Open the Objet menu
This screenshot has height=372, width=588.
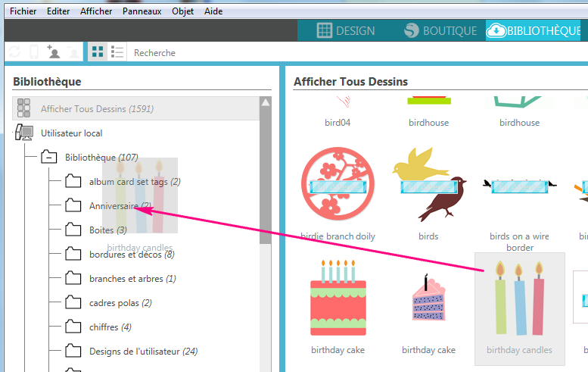pos(182,11)
